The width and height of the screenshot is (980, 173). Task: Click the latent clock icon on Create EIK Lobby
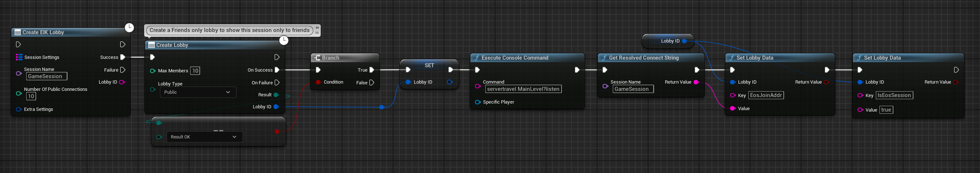(129, 28)
